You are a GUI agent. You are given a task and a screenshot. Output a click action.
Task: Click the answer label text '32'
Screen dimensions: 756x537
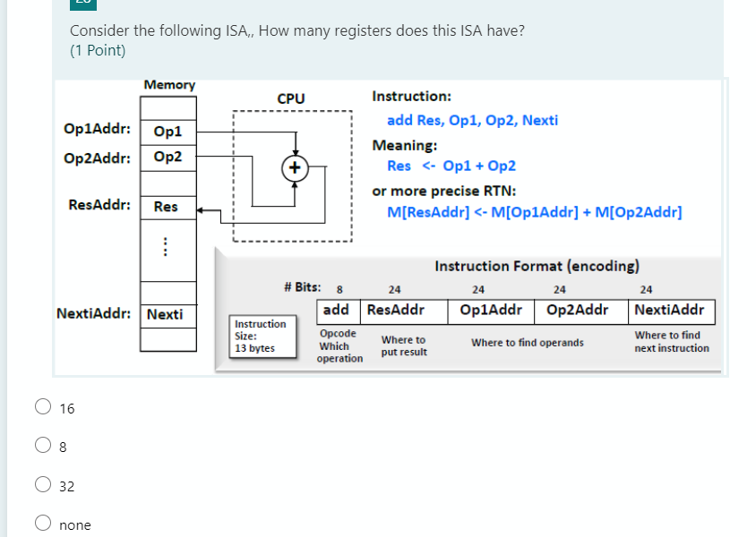point(67,486)
